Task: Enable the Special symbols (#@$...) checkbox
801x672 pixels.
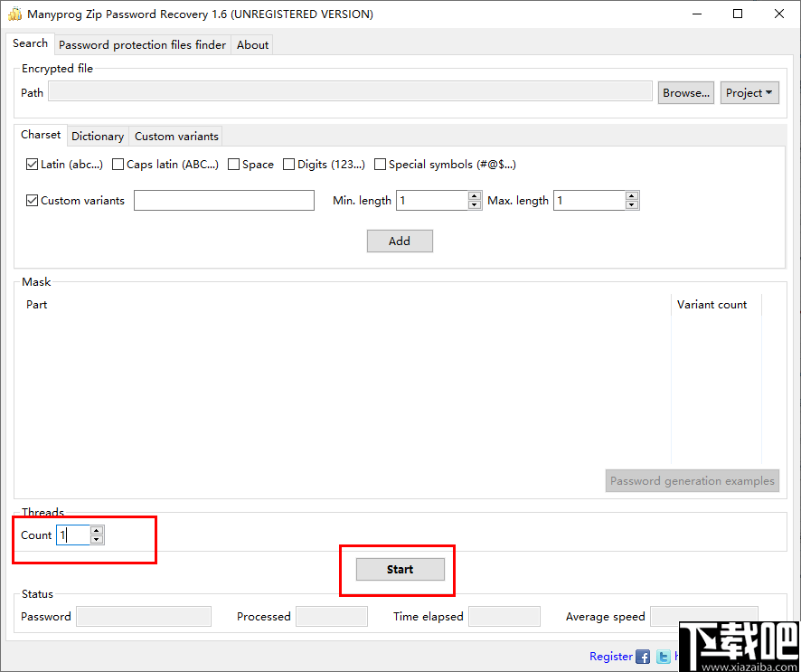Action: click(380, 164)
